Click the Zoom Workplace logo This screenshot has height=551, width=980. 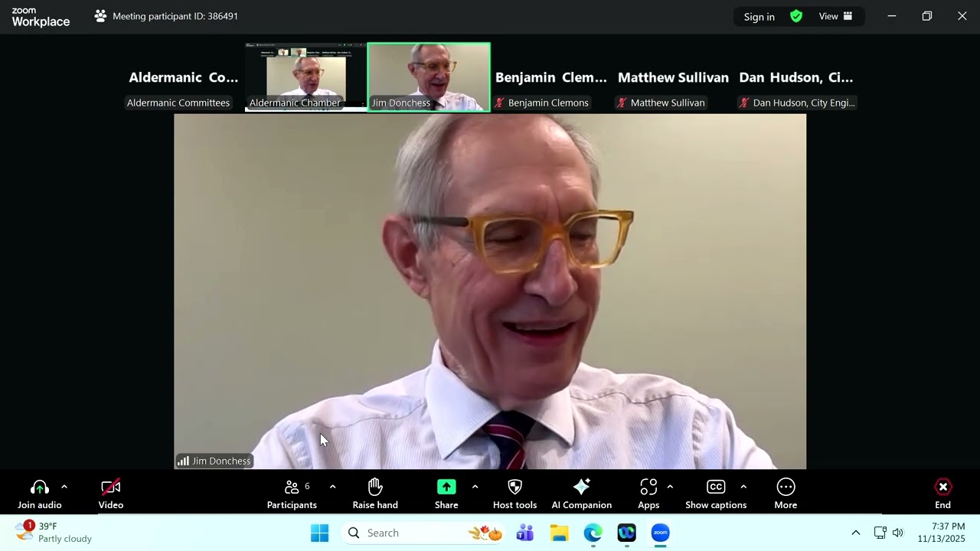(x=41, y=17)
